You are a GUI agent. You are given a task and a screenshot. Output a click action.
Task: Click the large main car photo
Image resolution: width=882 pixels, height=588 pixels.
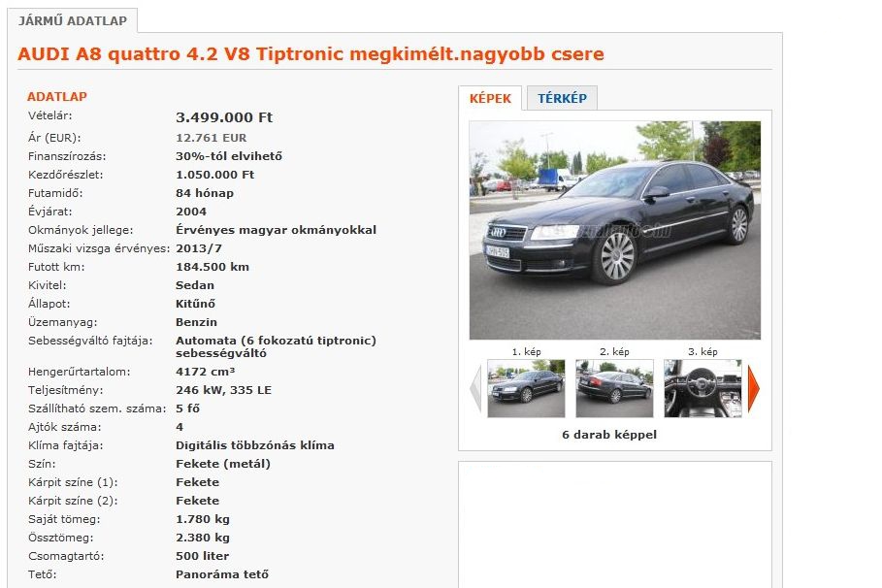click(x=615, y=230)
